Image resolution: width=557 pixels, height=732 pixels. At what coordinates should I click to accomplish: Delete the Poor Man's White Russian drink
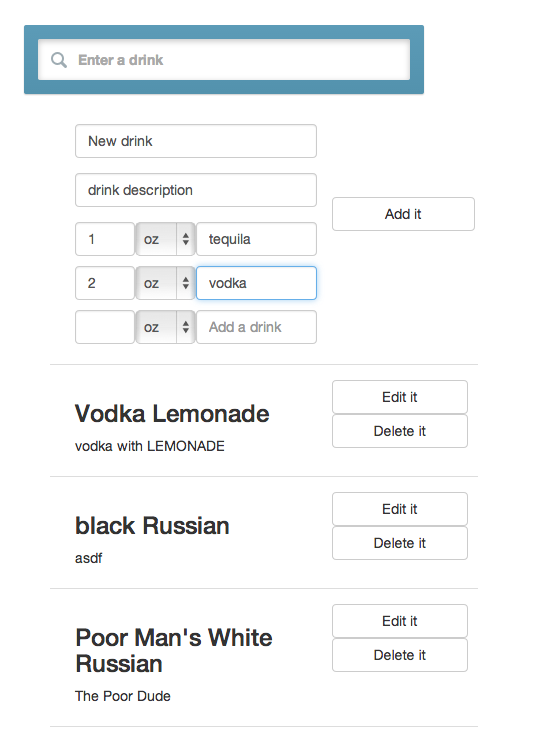coord(400,655)
